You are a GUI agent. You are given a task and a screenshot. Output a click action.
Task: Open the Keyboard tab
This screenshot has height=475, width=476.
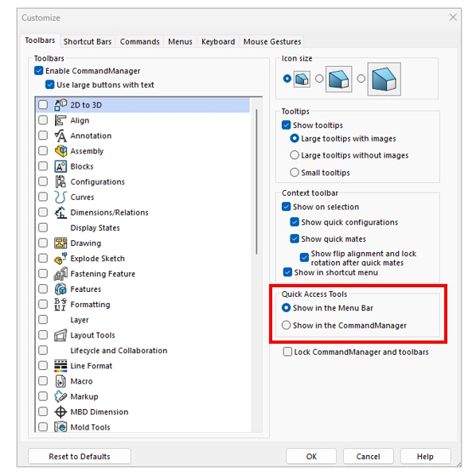click(218, 41)
